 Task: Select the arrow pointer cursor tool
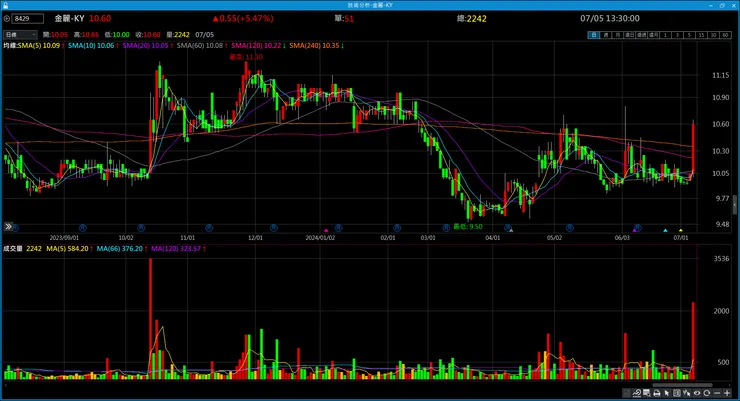point(666,393)
